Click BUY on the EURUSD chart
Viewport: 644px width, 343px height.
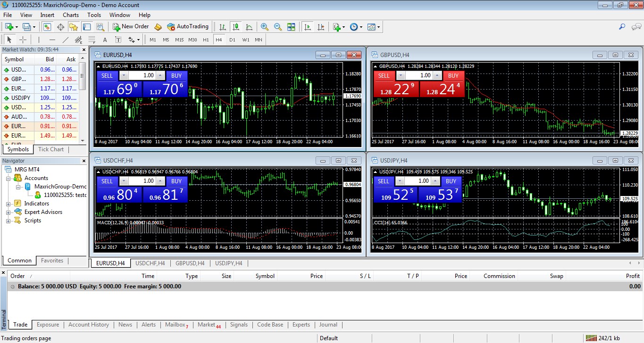176,76
